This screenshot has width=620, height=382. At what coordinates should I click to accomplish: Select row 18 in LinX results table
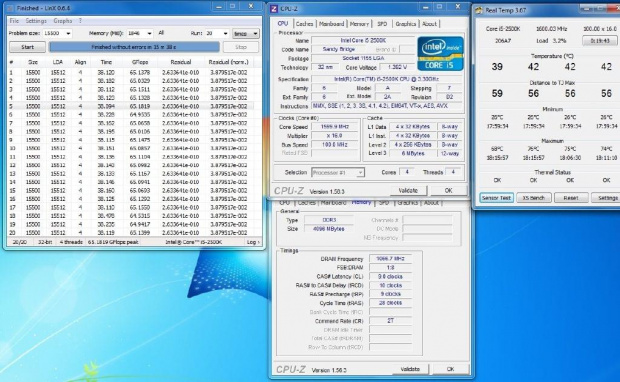[x=130, y=216]
